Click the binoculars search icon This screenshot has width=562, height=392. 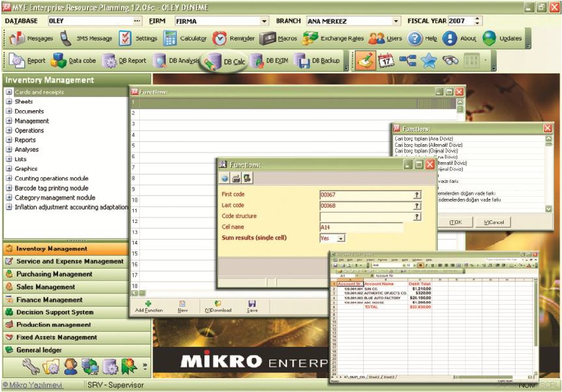(x=450, y=60)
